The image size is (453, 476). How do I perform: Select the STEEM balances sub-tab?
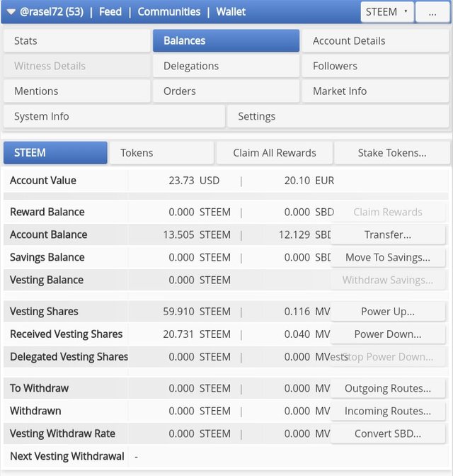[x=55, y=153]
